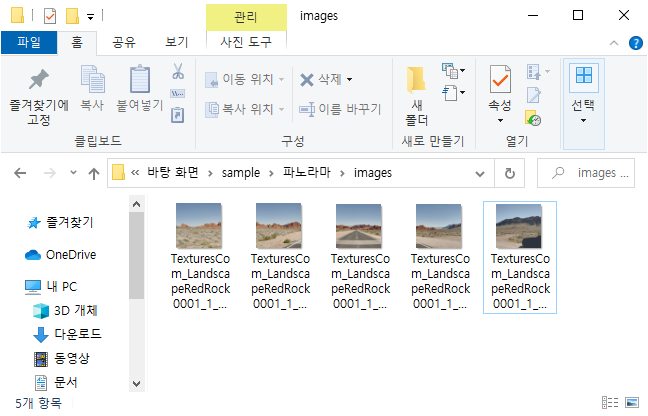This screenshot has width=648, height=416.
Task: Open OneDrive in navigation pane
Action: 61,255
